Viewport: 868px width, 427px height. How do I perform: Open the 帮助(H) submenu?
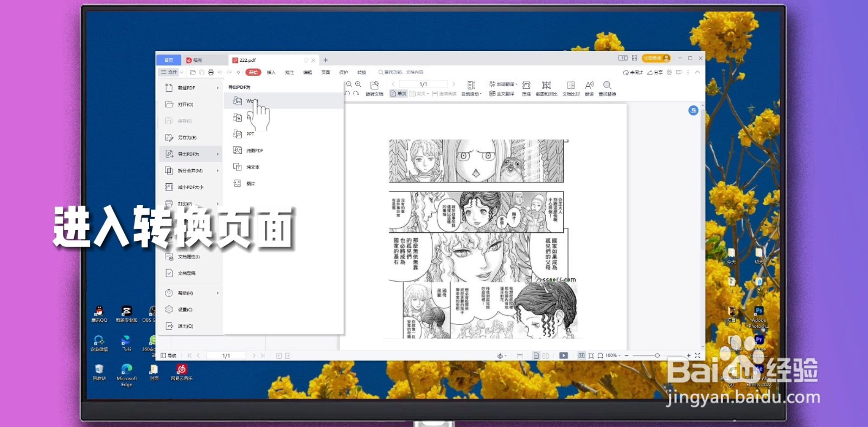[191, 293]
